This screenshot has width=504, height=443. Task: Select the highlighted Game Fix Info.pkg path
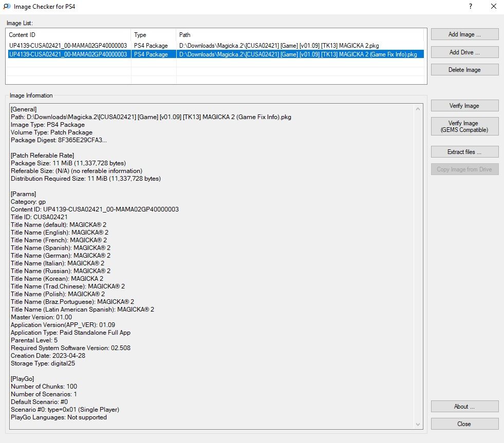298,54
